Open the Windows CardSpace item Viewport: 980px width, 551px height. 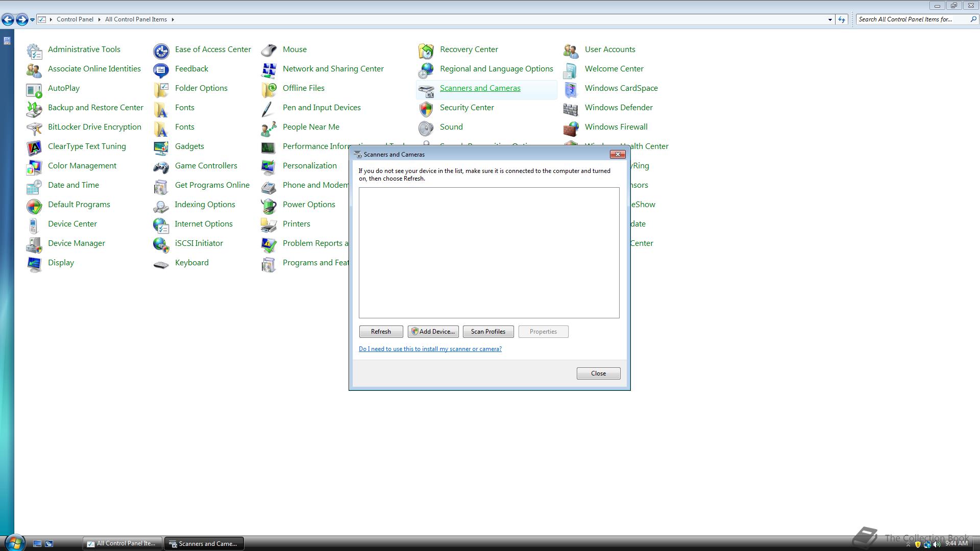[x=621, y=88]
